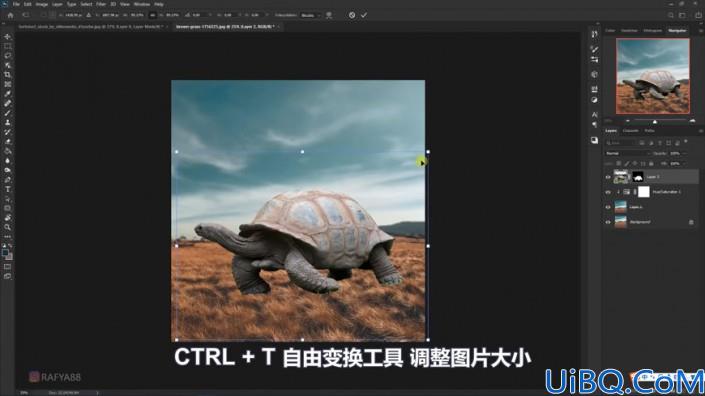Click the Hue/Saturation layer white mask thumbnail
Image resolution: width=705 pixels, height=396 pixels.
pyautogui.click(x=644, y=192)
